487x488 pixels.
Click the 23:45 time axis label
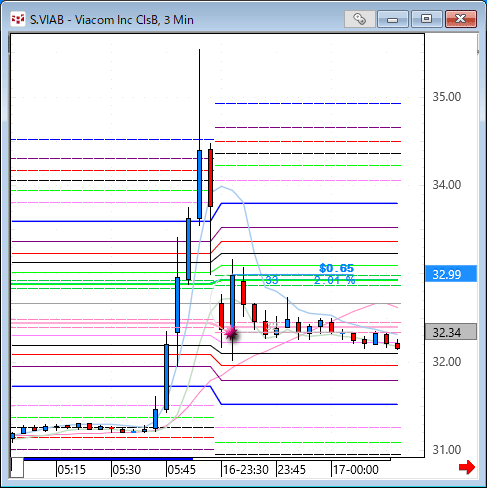point(292,470)
